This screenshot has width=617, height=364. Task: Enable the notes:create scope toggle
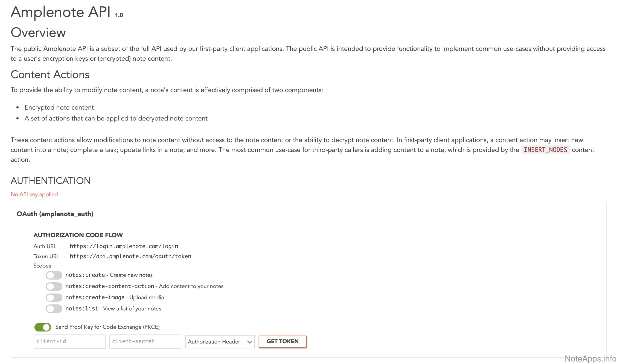pyautogui.click(x=54, y=275)
